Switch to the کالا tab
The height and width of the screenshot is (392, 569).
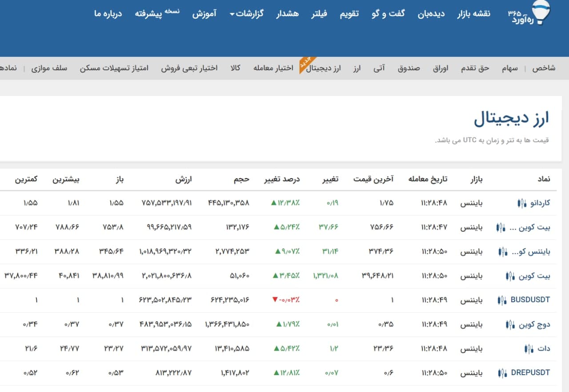point(235,68)
